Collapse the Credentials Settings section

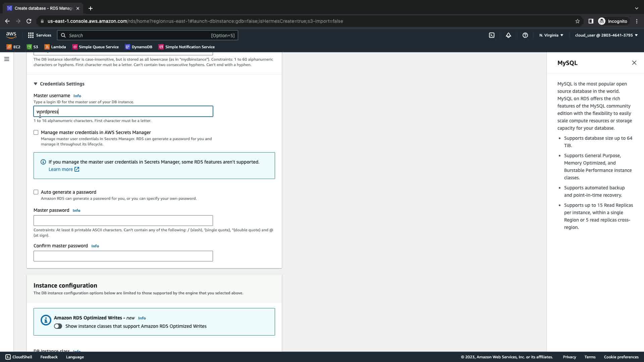tap(36, 84)
